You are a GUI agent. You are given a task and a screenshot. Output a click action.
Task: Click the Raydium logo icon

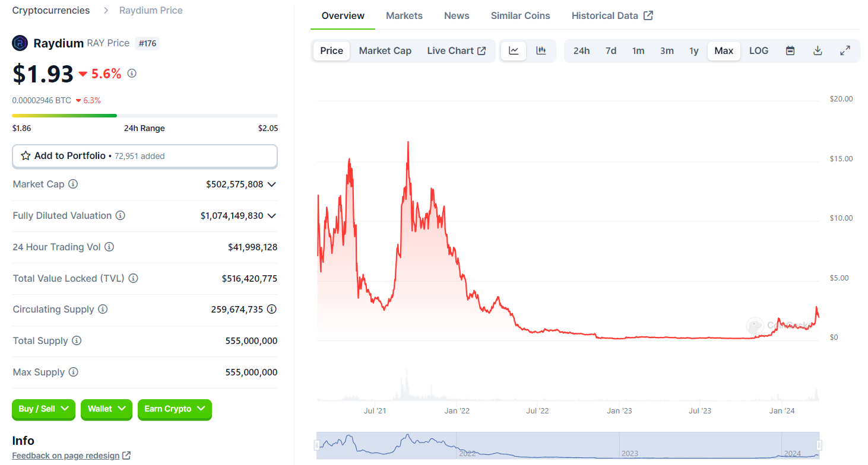tap(20, 43)
